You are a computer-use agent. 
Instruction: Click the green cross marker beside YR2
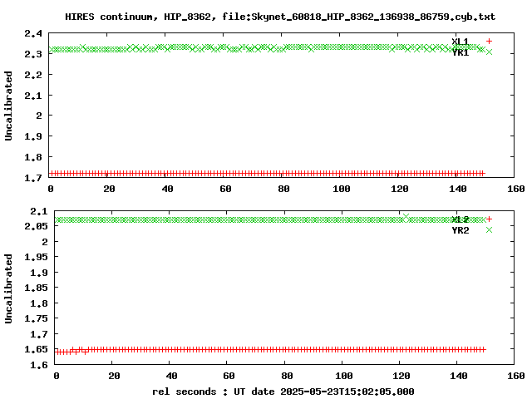[489, 230]
